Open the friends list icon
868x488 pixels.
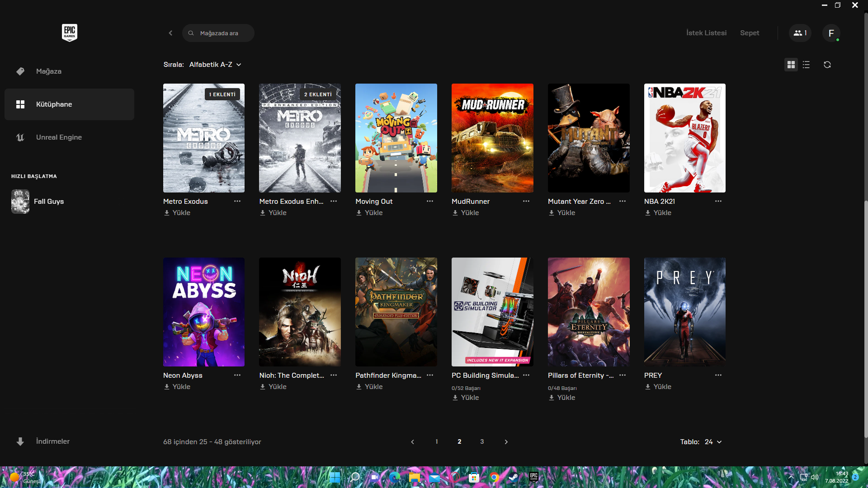coord(800,33)
